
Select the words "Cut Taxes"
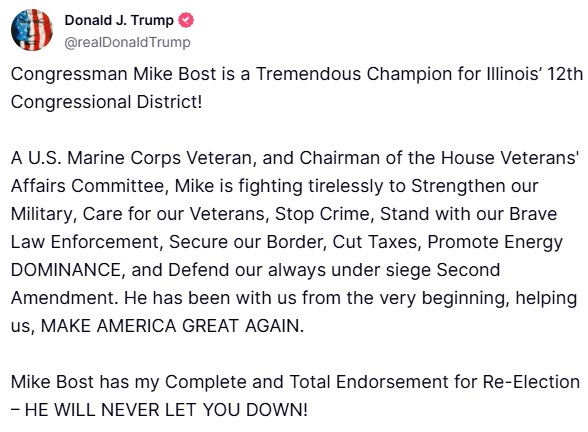click(x=375, y=242)
